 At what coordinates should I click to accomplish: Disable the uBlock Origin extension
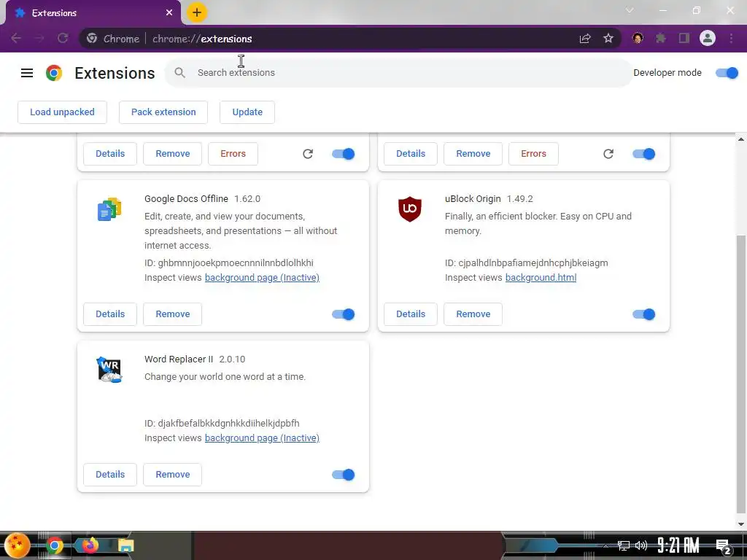click(x=643, y=314)
